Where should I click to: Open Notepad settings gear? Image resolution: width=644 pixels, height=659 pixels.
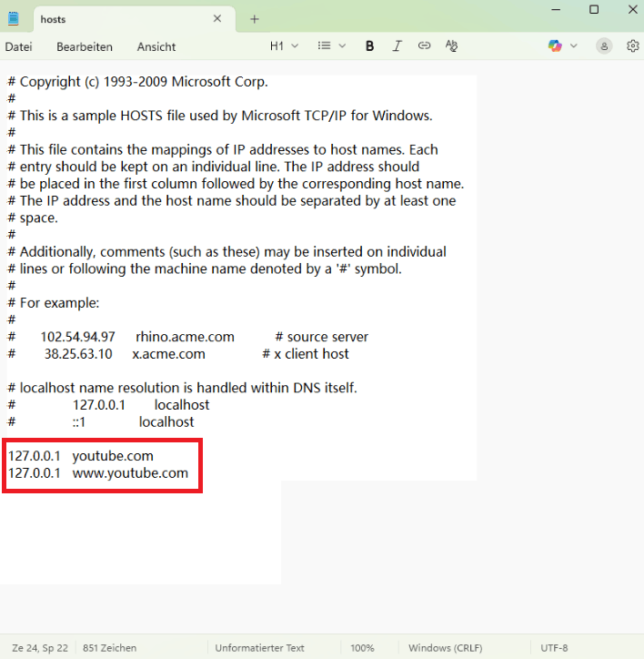click(x=633, y=46)
